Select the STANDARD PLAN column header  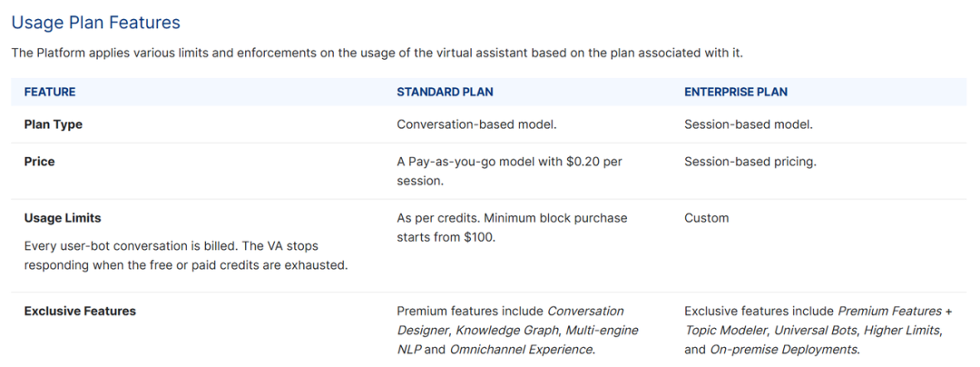(x=445, y=92)
